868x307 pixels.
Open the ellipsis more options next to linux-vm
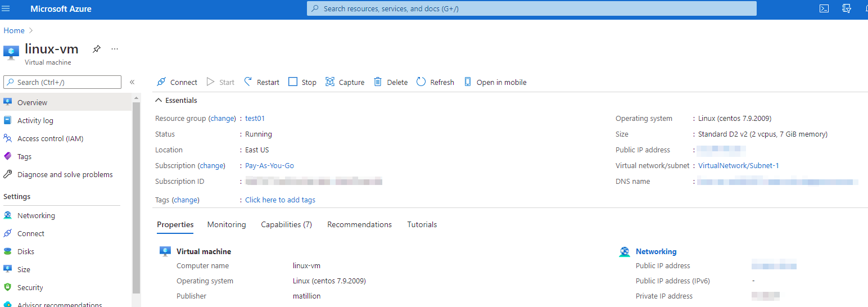pyautogui.click(x=115, y=49)
